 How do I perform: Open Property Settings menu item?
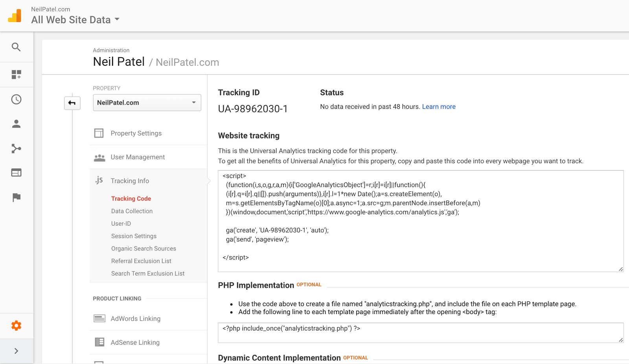click(x=136, y=133)
